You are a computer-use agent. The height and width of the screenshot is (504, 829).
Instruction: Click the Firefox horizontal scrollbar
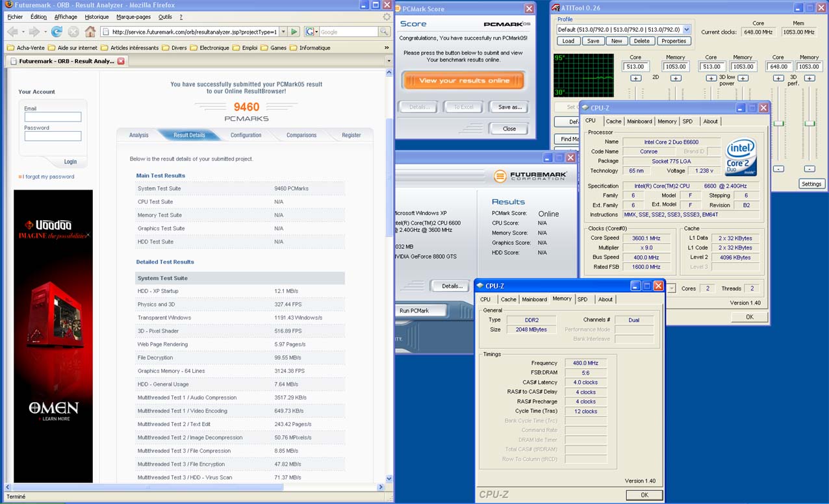(193, 486)
